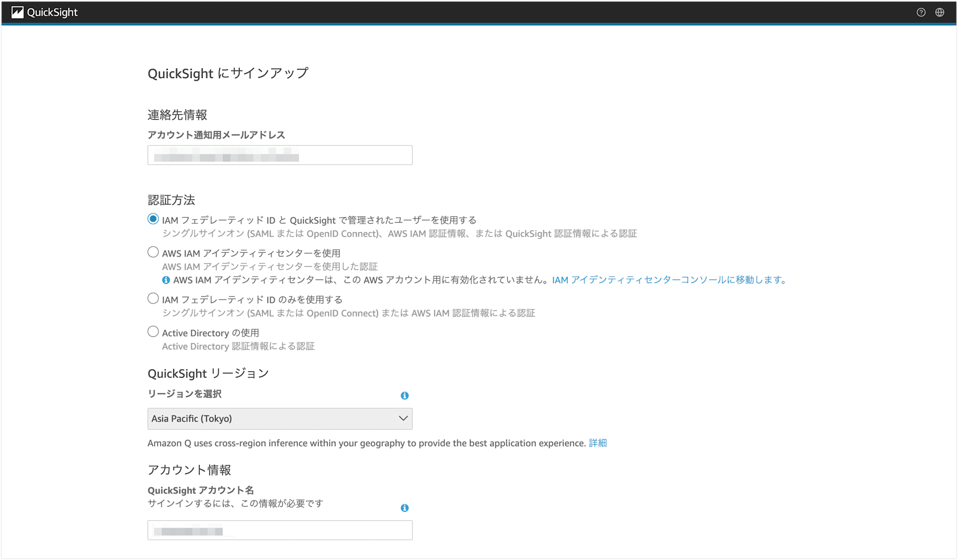Click the リージョンを選択 label

tap(184, 394)
